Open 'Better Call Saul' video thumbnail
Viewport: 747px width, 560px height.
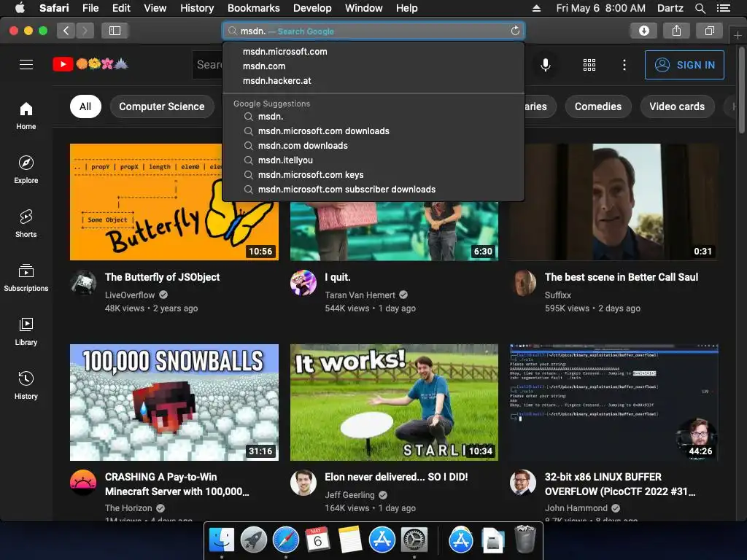pyautogui.click(x=614, y=202)
